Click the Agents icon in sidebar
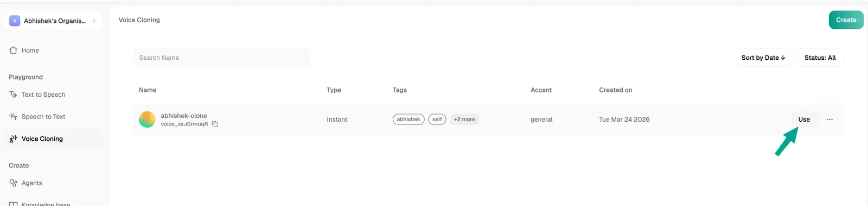This screenshot has width=868, height=206. click(x=14, y=183)
